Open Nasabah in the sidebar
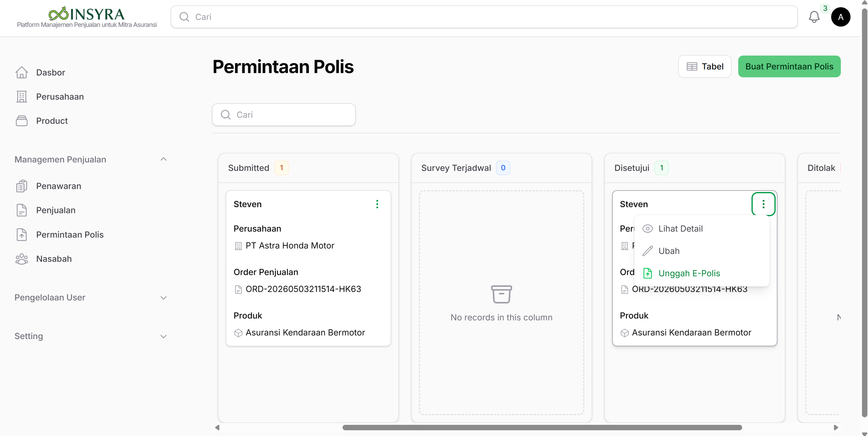Screen dimensions: 868x436 coord(54,259)
